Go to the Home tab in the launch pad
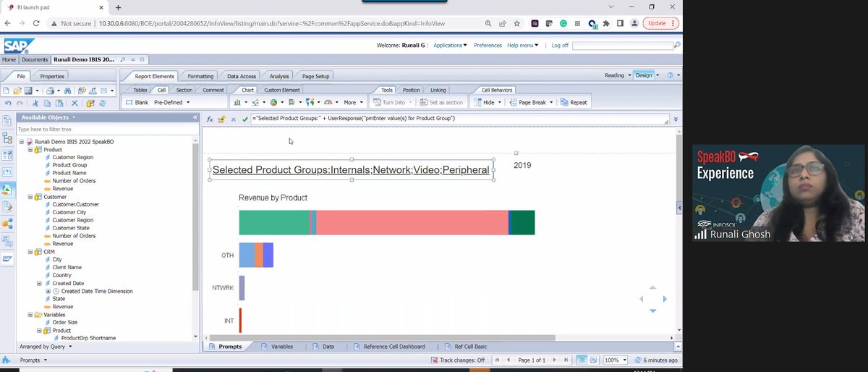This screenshot has width=868, height=372. 9,59
